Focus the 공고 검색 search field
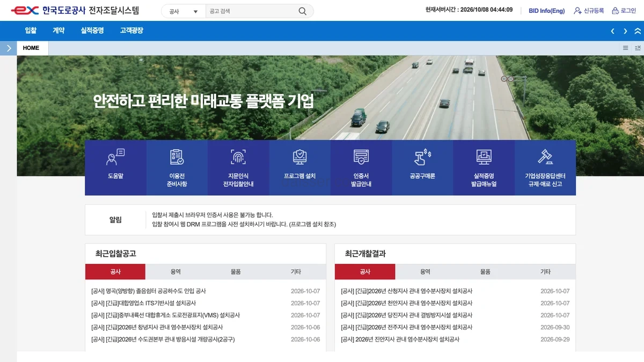The width and height of the screenshot is (644, 362). 251,11
